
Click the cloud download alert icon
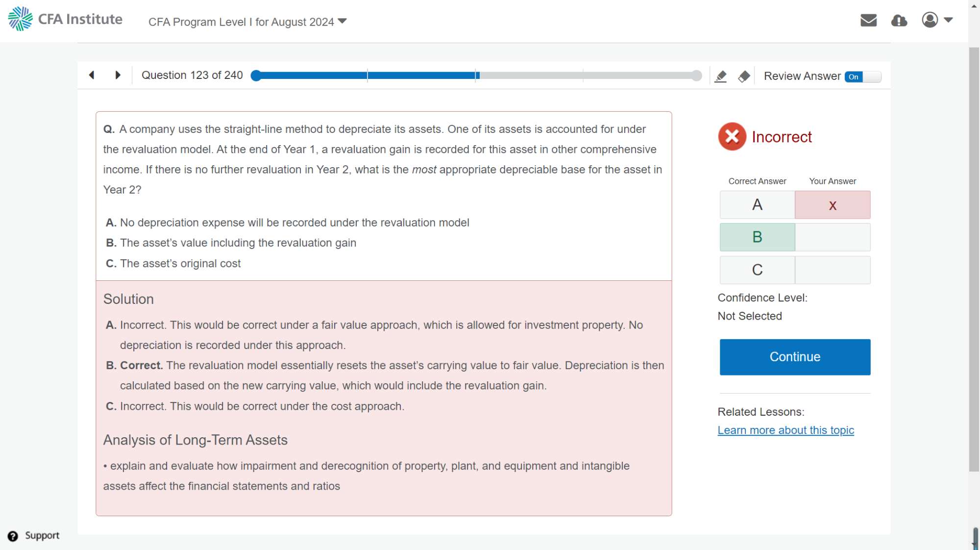[899, 21]
